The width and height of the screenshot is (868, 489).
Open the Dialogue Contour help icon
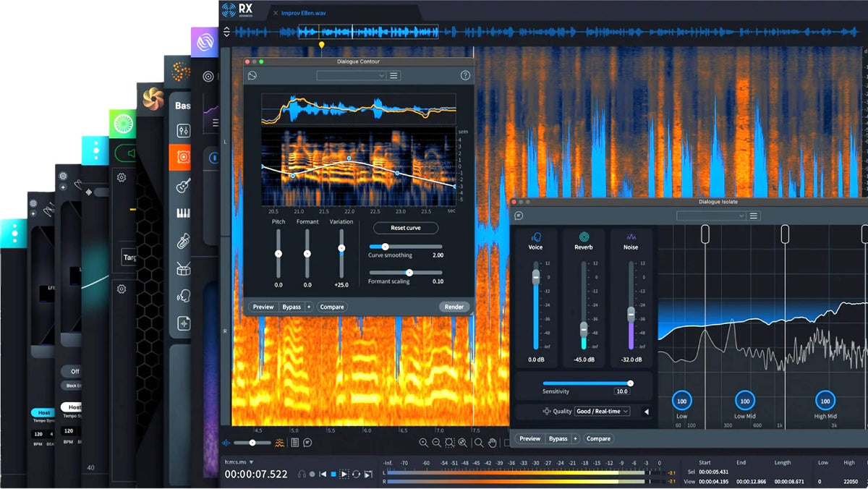[465, 75]
